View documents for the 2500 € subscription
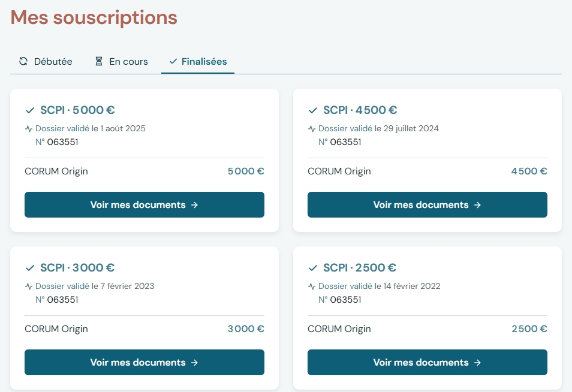The height and width of the screenshot is (392, 572). tap(427, 362)
